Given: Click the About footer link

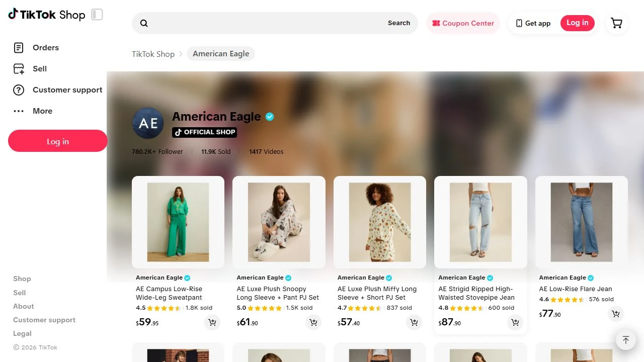Looking at the screenshot, I should coord(24,306).
